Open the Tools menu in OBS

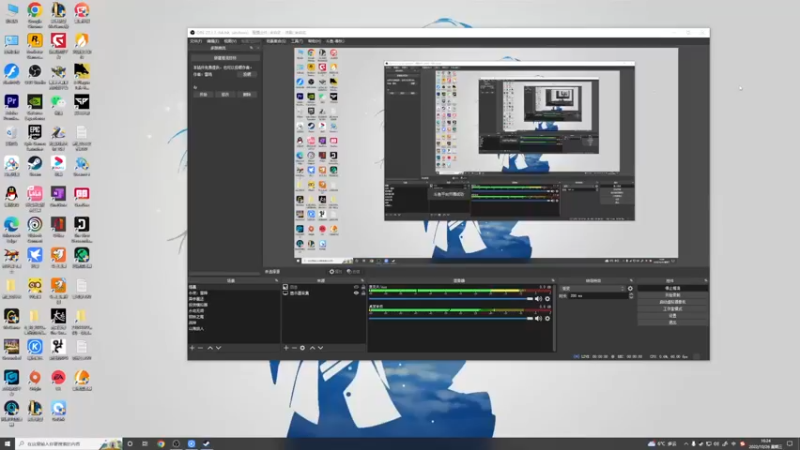(297, 41)
